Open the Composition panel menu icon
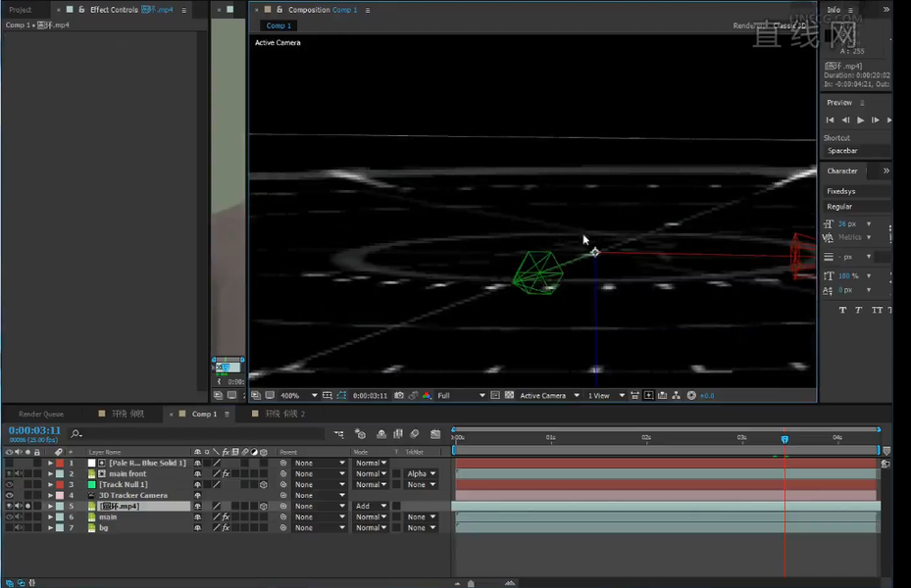 tap(367, 10)
